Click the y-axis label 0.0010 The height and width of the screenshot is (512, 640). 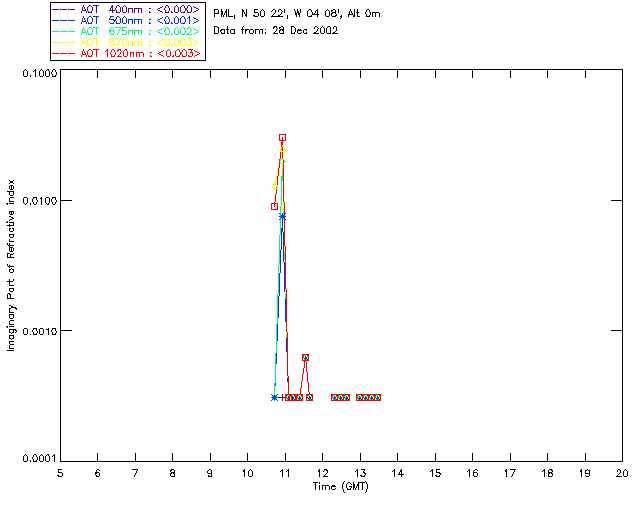point(40,331)
